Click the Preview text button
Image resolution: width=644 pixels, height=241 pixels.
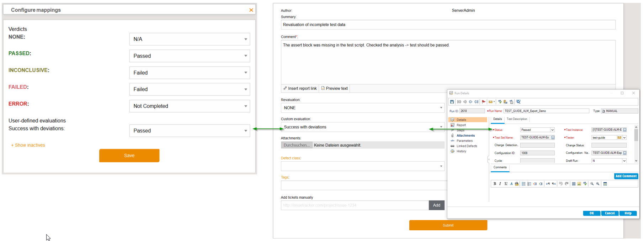point(334,88)
